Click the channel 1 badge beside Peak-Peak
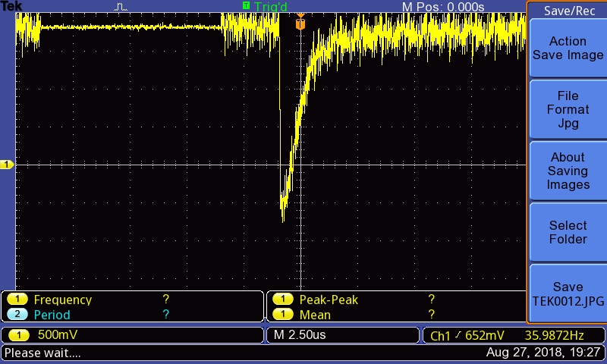Screen dimensions: 607x364 (283, 299)
